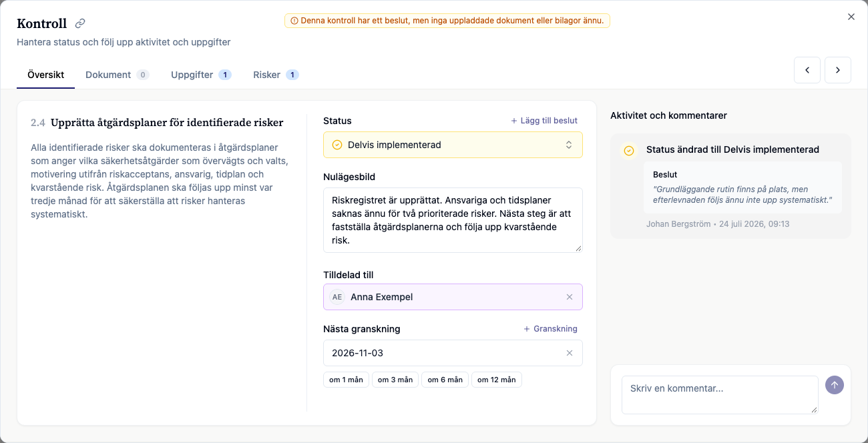Go to next control with right chevron

pyautogui.click(x=838, y=70)
